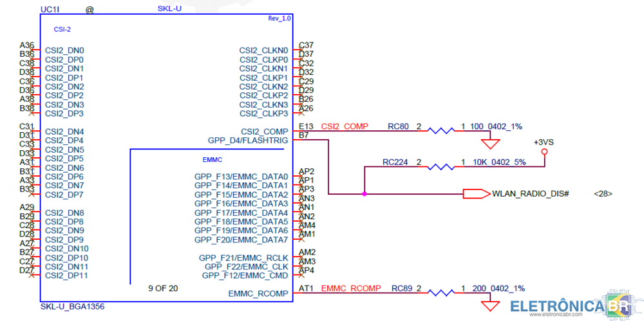Click the WLAN_RADIO_DIS# off-page connector arrow

pos(477,193)
